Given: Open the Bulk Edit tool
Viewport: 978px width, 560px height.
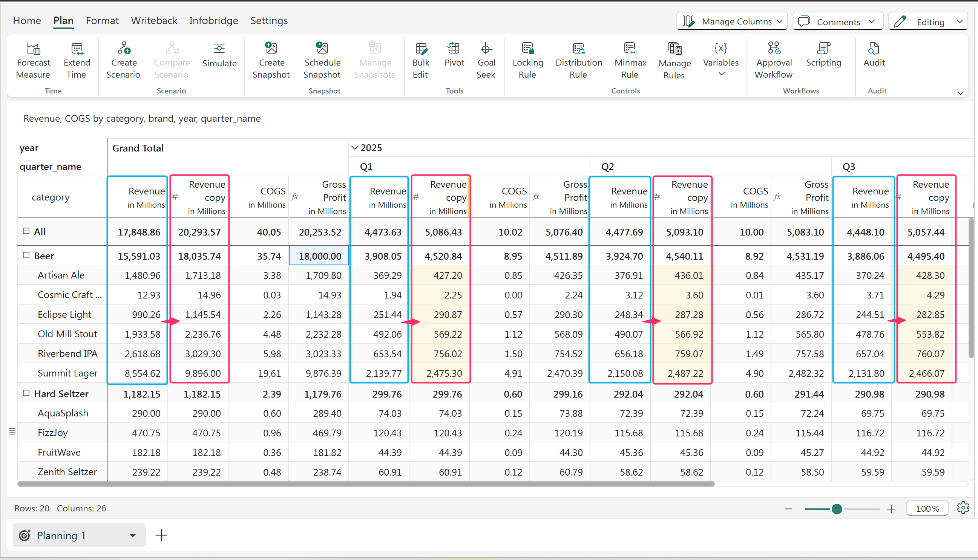Looking at the screenshot, I should point(420,49).
